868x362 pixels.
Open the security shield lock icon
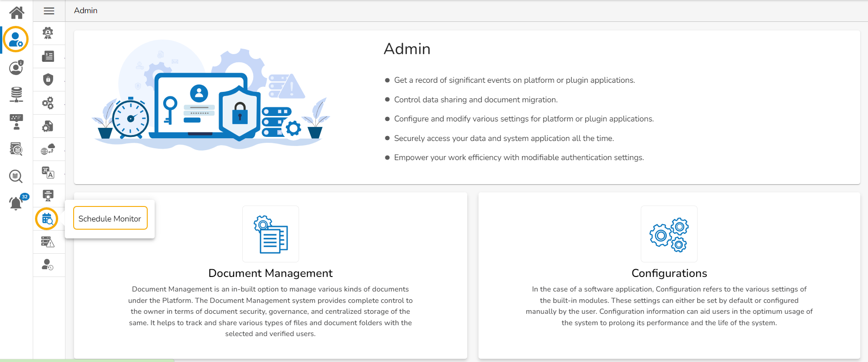coord(48,80)
